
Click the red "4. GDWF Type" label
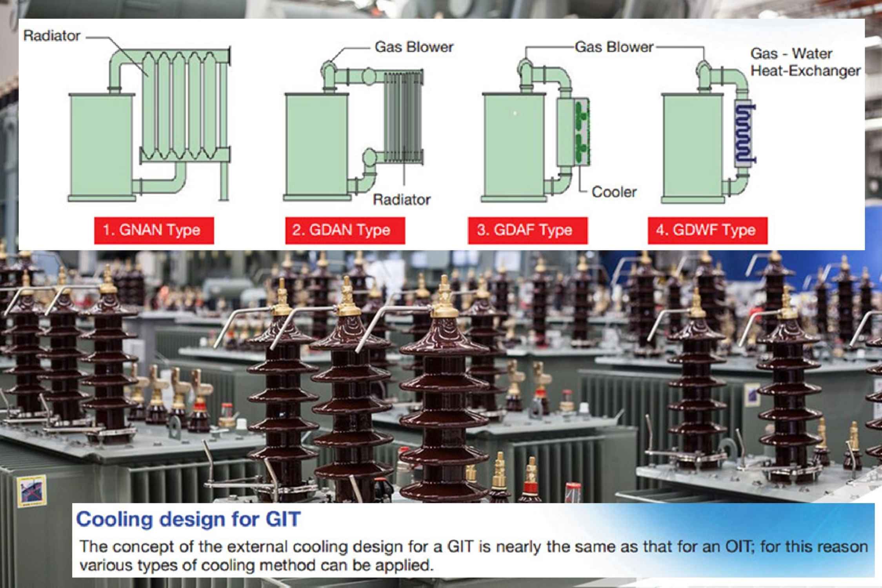pyautogui.click(x=707, y=230)
